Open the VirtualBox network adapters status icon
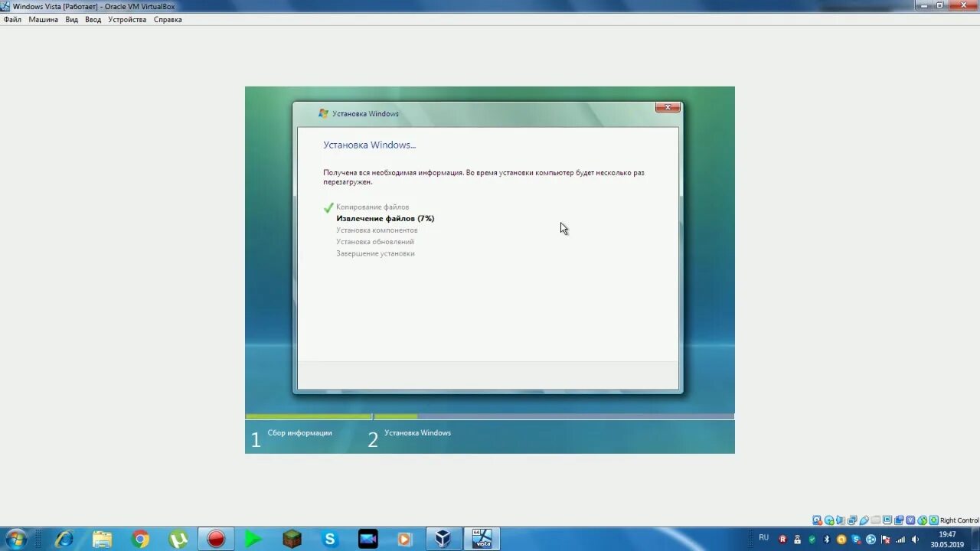This screenshot has height=551, width=980. pyautogui.click(x=852, y=520)
